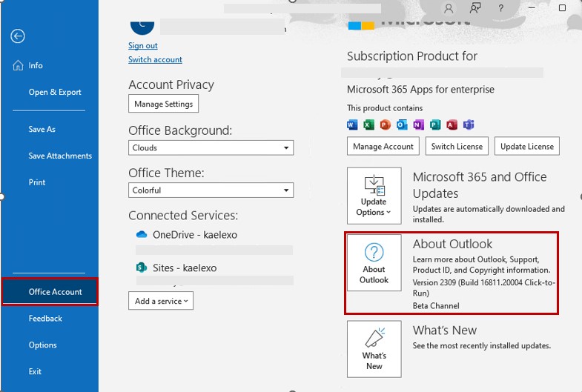Click Microsoft 365 and Office Updates heading
Viewport: 582px width, 392px height.
(480, 185)
